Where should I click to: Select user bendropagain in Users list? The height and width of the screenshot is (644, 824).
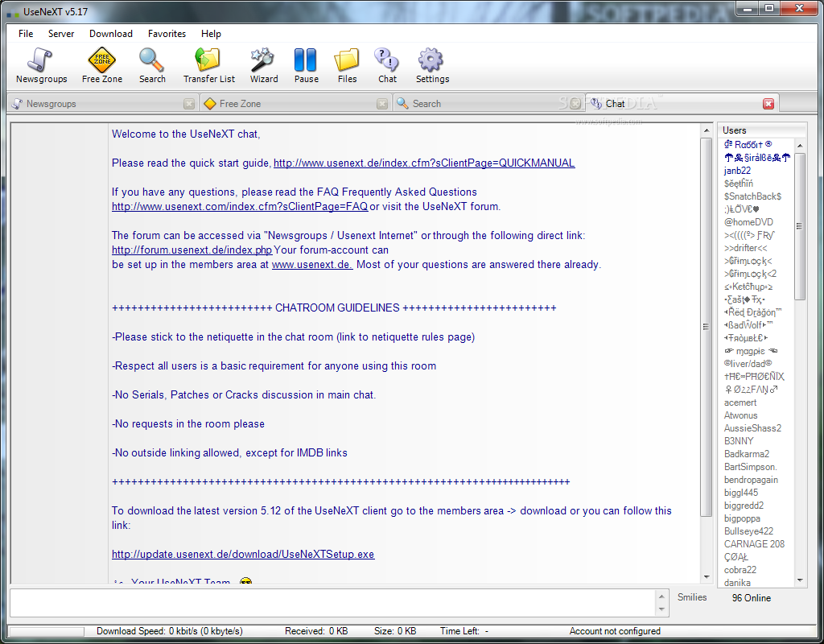(751, 480)
